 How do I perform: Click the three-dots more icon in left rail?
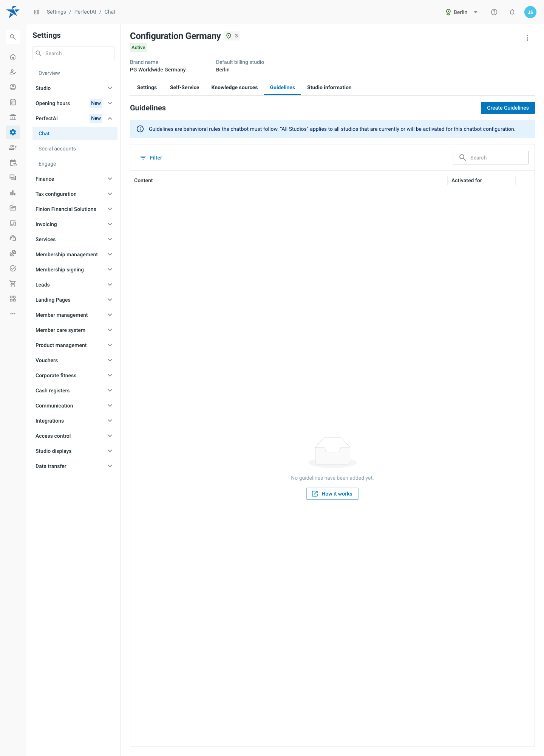(x=13, y=314)
